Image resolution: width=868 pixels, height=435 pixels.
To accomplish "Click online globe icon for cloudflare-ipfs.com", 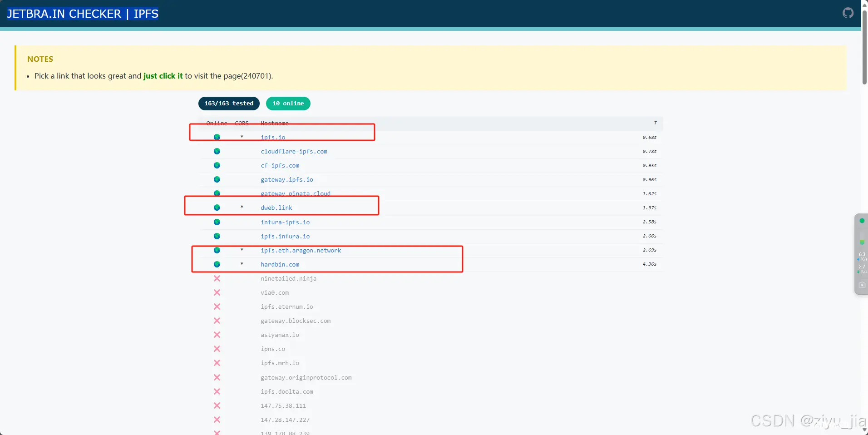I will [217, 151].
